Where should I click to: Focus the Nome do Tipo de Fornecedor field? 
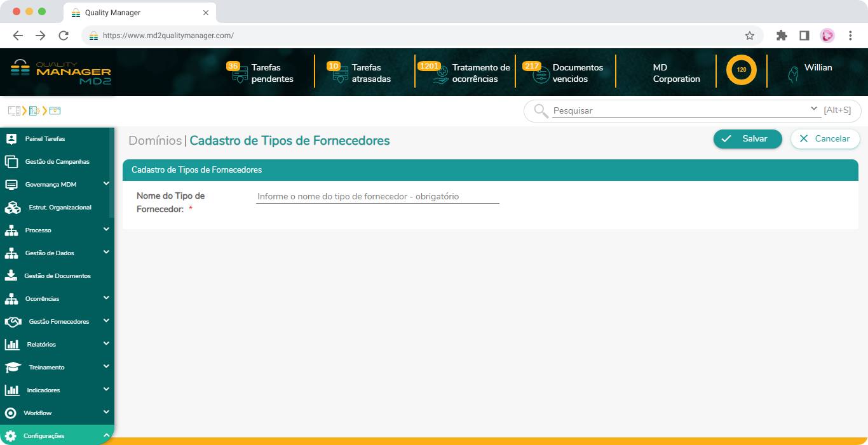tap(377, 197)
